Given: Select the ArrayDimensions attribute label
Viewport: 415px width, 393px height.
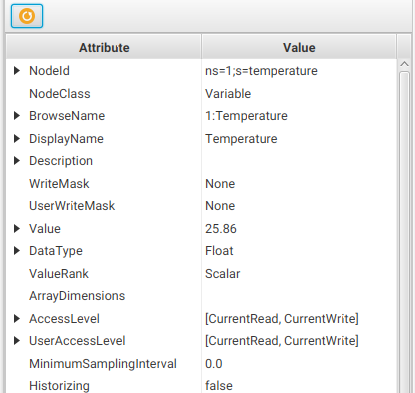Looking at the screenshot, I should (77, 296).
